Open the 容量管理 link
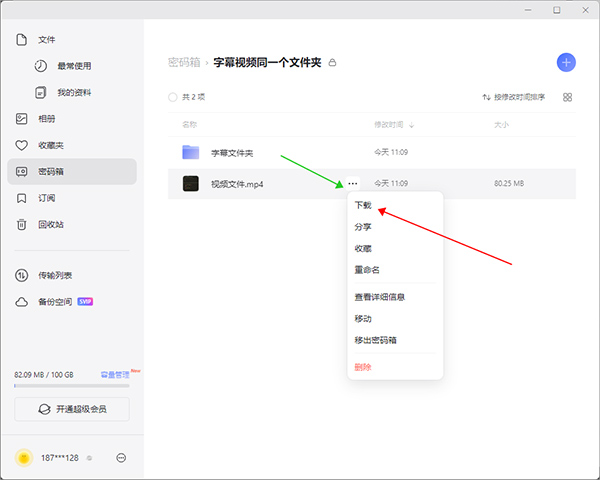This screenshot has width=600, height=480. (x=114, y=374)
